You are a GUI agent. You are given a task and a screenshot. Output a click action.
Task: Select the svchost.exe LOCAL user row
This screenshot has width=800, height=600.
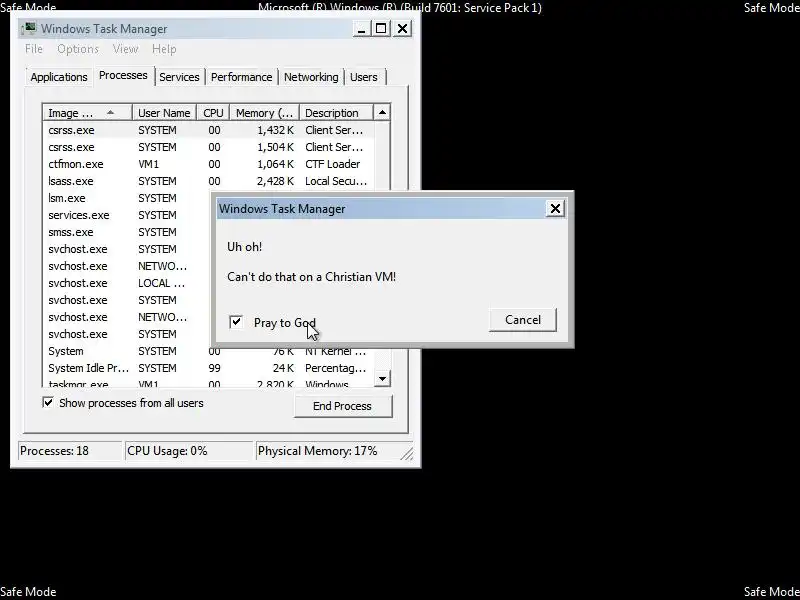[x=127, y=283]
